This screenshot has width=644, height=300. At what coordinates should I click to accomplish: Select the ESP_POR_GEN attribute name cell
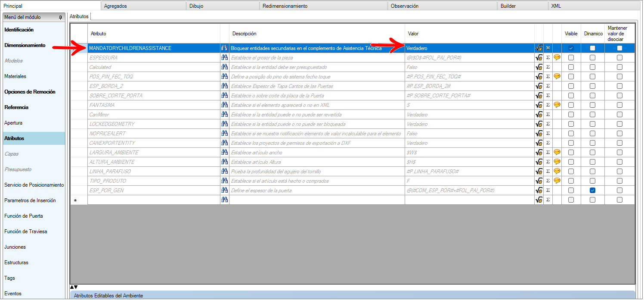tap(153, 191)
